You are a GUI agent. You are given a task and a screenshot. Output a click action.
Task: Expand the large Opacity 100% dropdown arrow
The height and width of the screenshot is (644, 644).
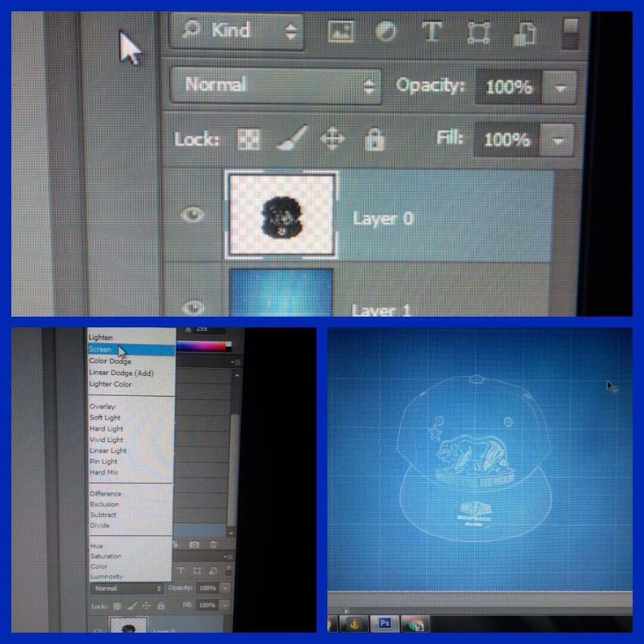[x=561, y=87]
